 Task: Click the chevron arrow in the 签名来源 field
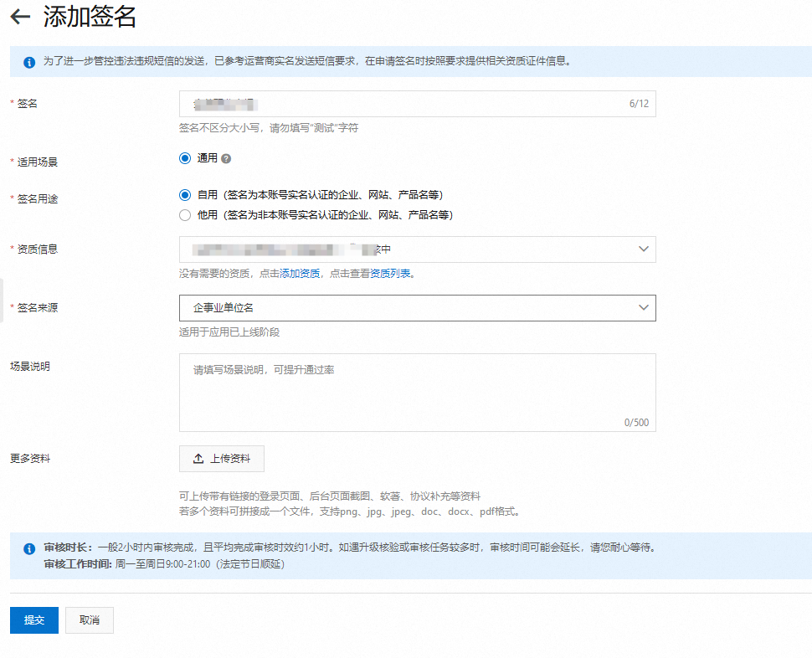pyautogui.click(x=643, y=308)
